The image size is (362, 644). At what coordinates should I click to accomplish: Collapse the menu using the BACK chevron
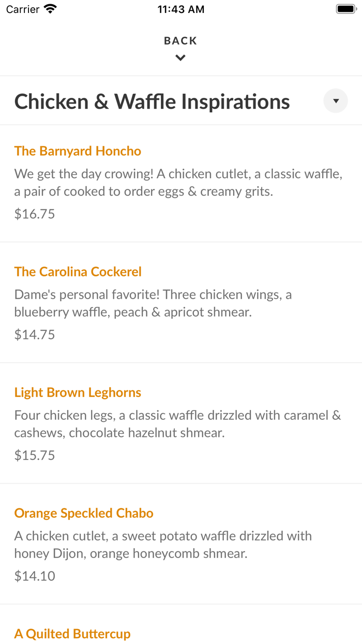pos(180,57)
